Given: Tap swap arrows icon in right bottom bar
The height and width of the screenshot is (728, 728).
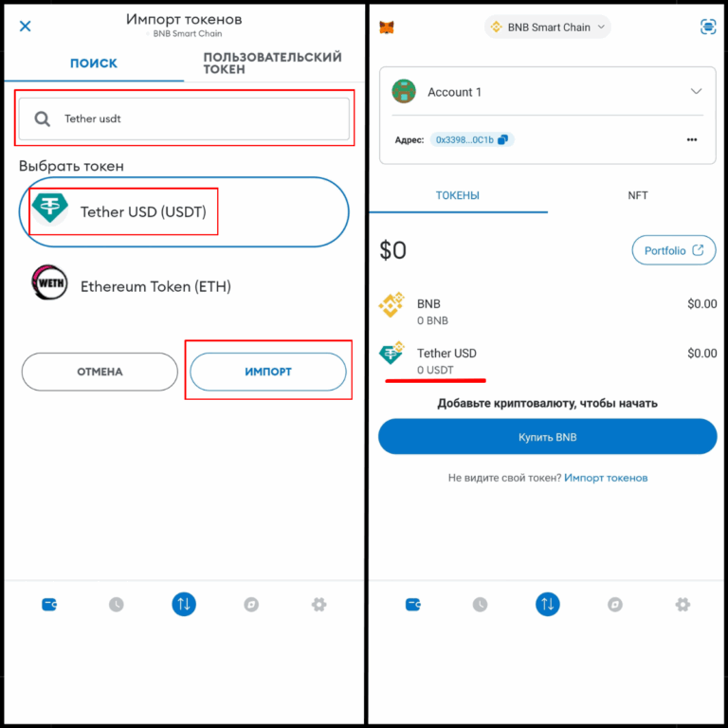Looking at the screenshot, I should click(x=547, y=604).
